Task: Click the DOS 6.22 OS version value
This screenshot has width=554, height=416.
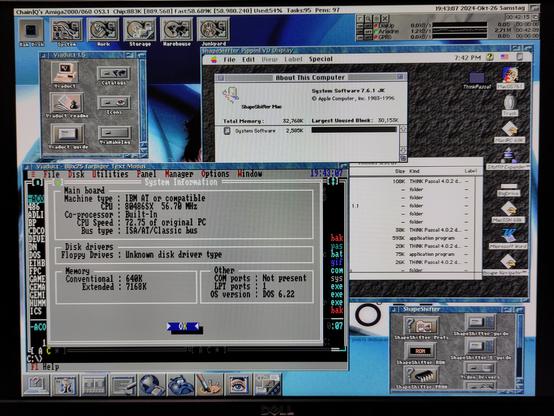Action: pos(278,294)
